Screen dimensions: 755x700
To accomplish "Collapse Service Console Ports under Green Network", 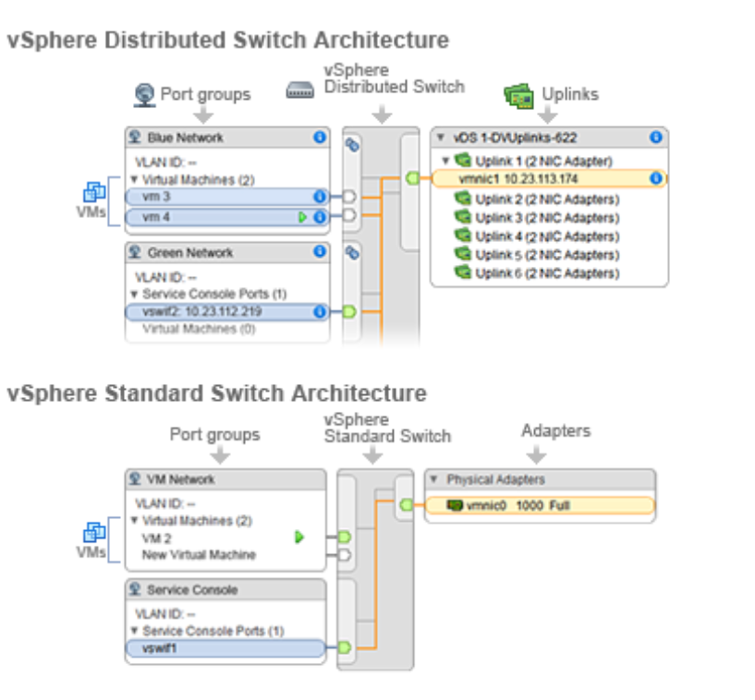I will pyautogui.click(x=134, y=294).
